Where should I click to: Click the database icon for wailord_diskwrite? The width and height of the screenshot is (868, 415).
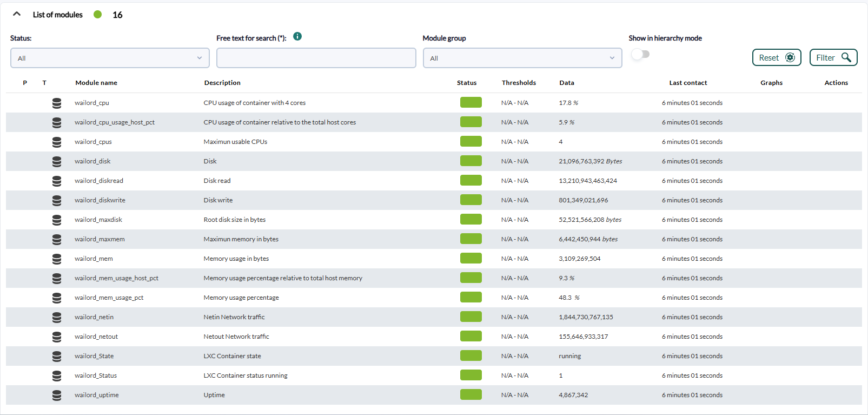point(57,200)
